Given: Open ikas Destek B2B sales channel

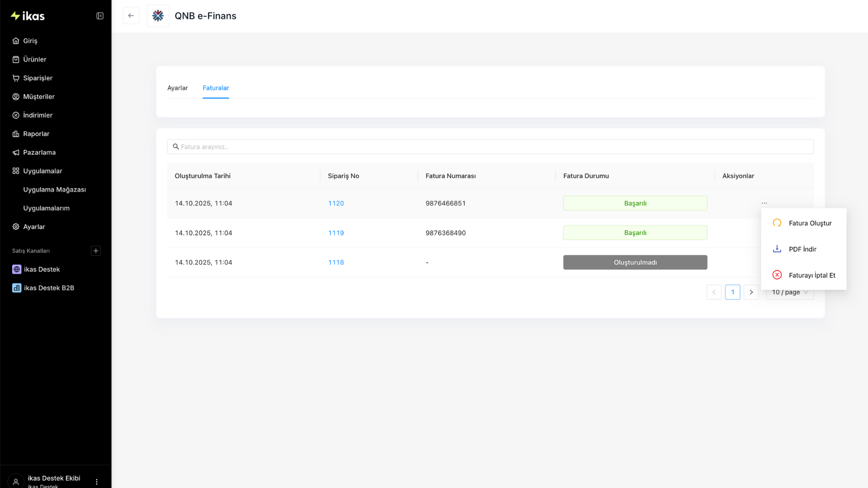Looking at the screenshot, I should [x=49, y=288].
